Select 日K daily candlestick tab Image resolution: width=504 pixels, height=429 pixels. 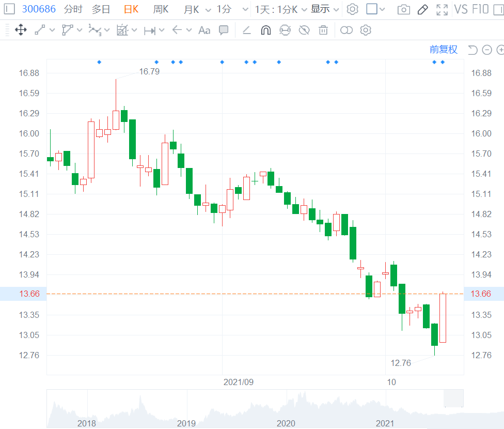point(131,9)
